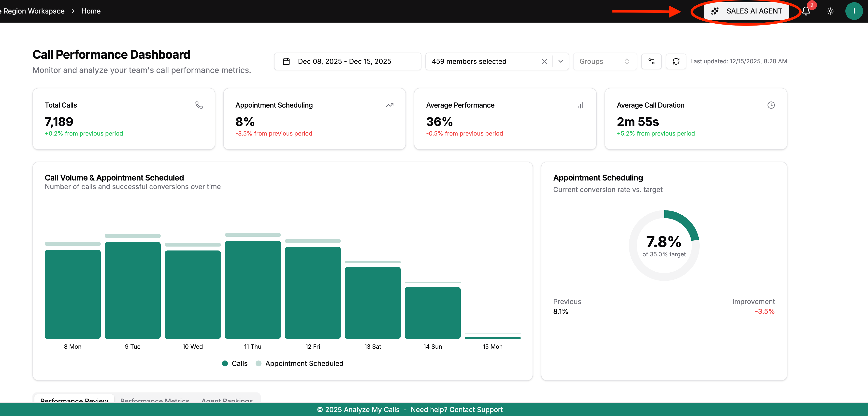Open the notifications bell icon
This screenshot has height=416, width=868.
coord(806,11)
